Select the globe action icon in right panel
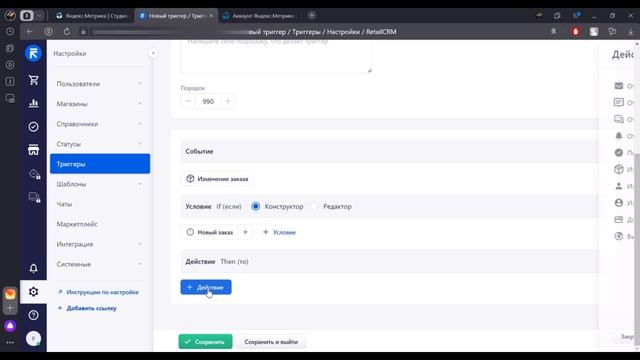The width and height of the screenshot is (640, 360). [619, 236]
